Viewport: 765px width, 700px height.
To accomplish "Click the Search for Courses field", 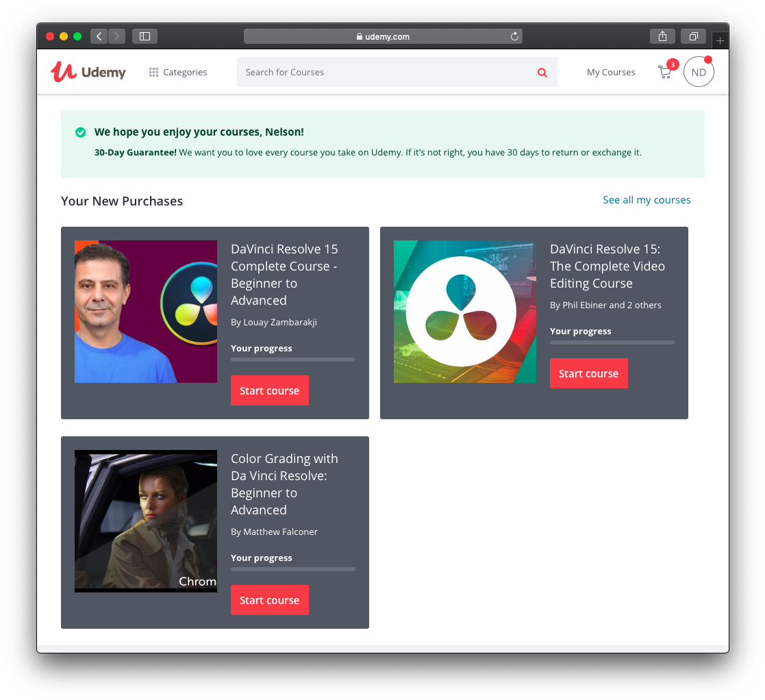I will coord(384,72).
